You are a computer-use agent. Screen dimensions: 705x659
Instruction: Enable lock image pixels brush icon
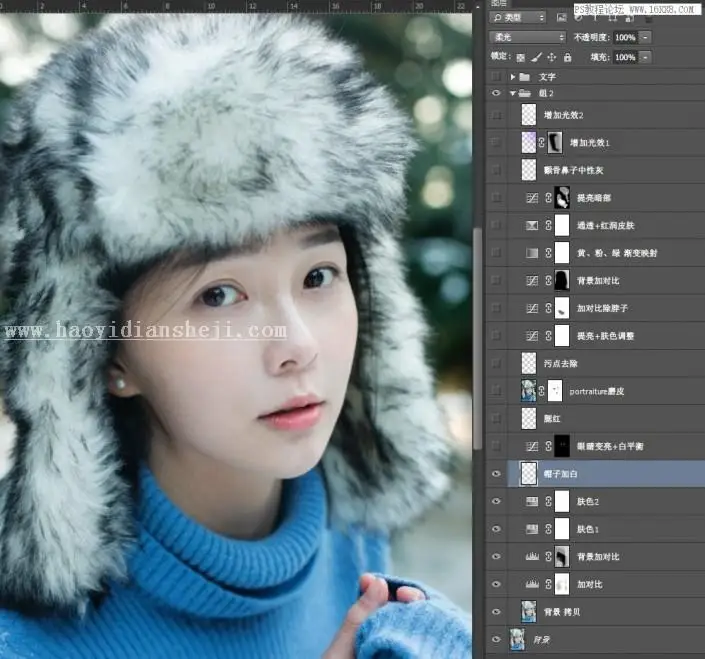point(536,57)
